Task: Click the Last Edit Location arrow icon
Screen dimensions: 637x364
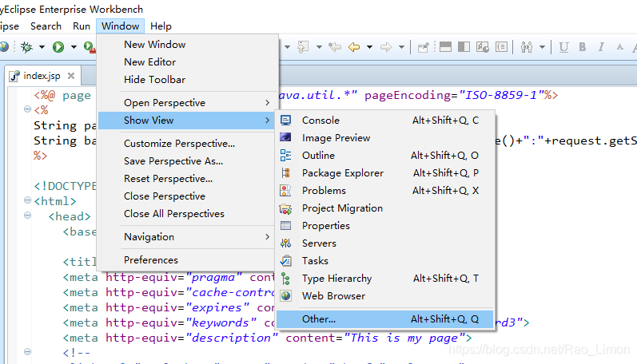Action: point(335,47)
